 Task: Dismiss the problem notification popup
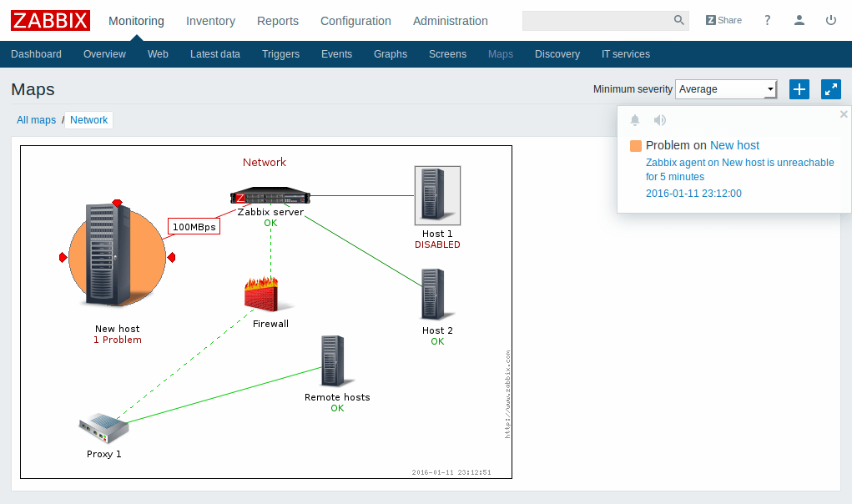843,113
